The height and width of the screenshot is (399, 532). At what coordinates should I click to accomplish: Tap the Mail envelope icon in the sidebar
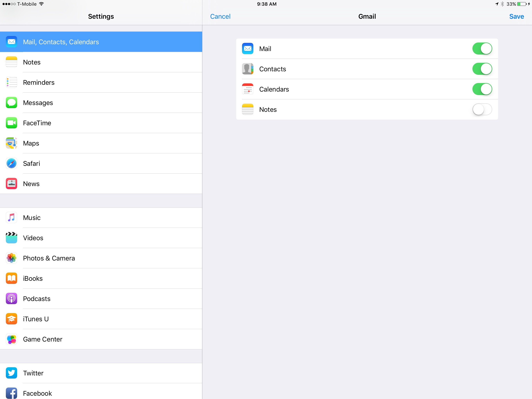point(11,42)
